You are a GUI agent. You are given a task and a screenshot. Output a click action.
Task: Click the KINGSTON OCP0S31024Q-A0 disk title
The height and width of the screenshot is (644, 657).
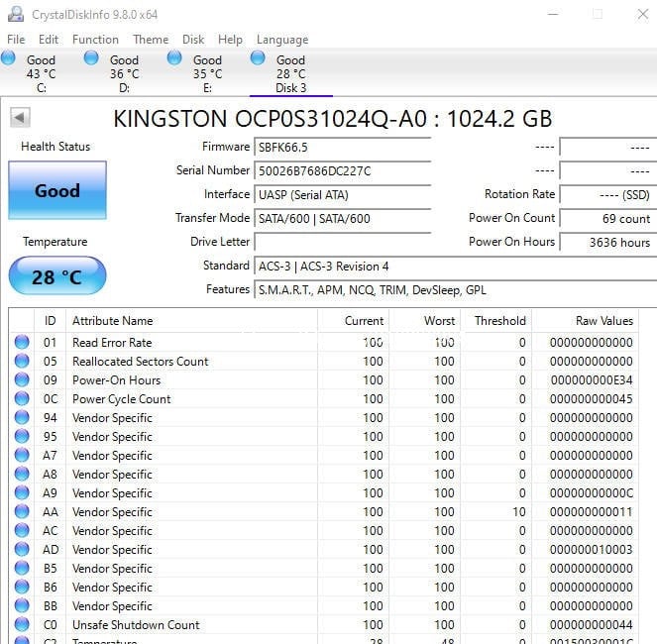pos(332,119)
